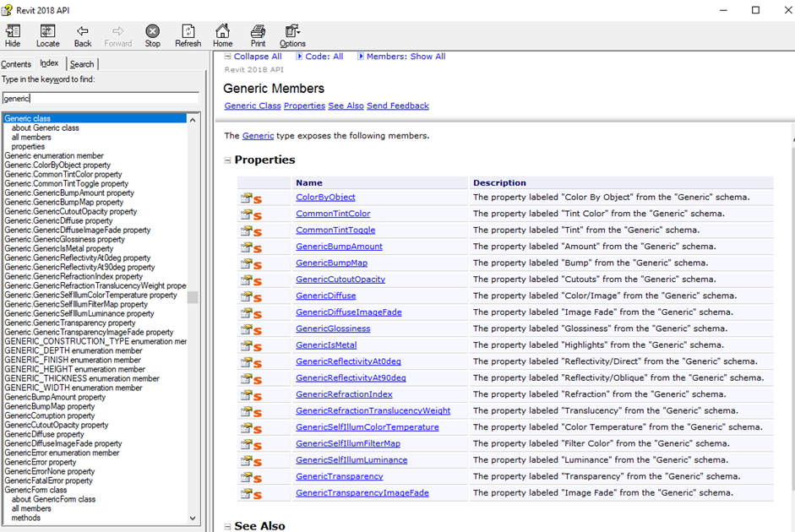This screenshot has height=532, width=795.
Task: Refresh the help page
Action: [x=188, y=35]
